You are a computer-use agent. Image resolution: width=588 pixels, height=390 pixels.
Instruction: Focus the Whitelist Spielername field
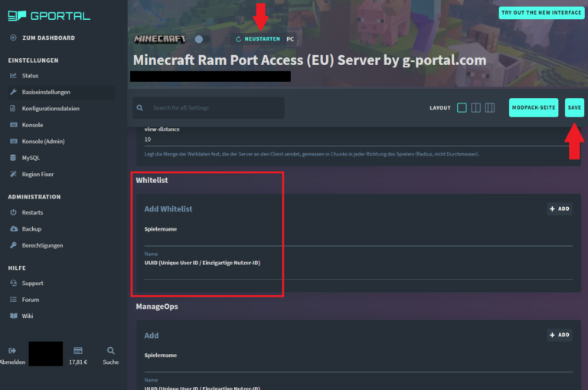(358, 240)
